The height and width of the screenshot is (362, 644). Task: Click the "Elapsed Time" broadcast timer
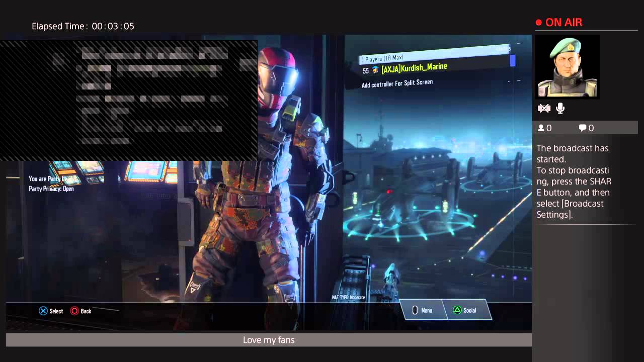click(83, 26)
